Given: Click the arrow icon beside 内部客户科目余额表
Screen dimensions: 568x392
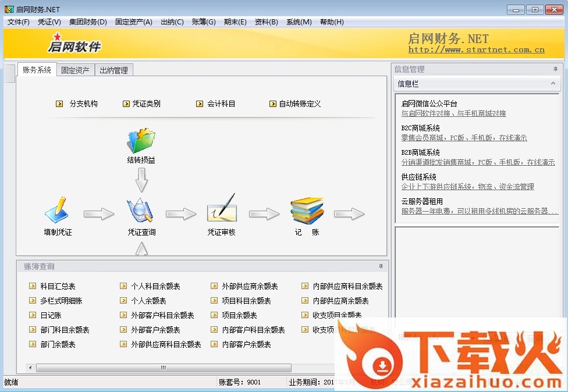Looking at the screenshot, I should (214, 329).
